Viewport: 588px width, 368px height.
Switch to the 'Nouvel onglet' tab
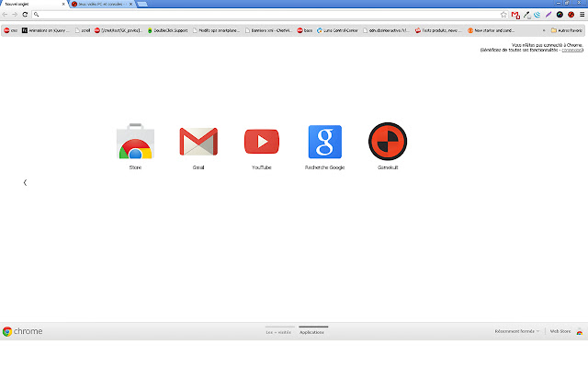[x=32, y=4]
